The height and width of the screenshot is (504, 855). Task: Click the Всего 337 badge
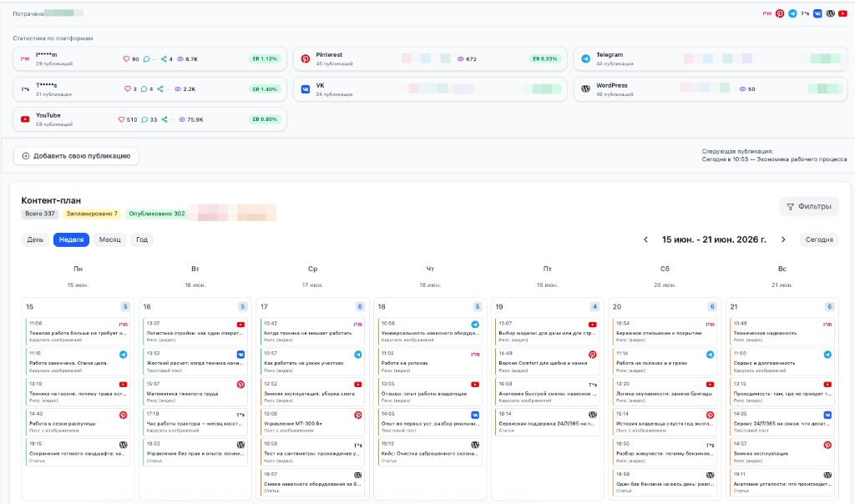[40, 214]
